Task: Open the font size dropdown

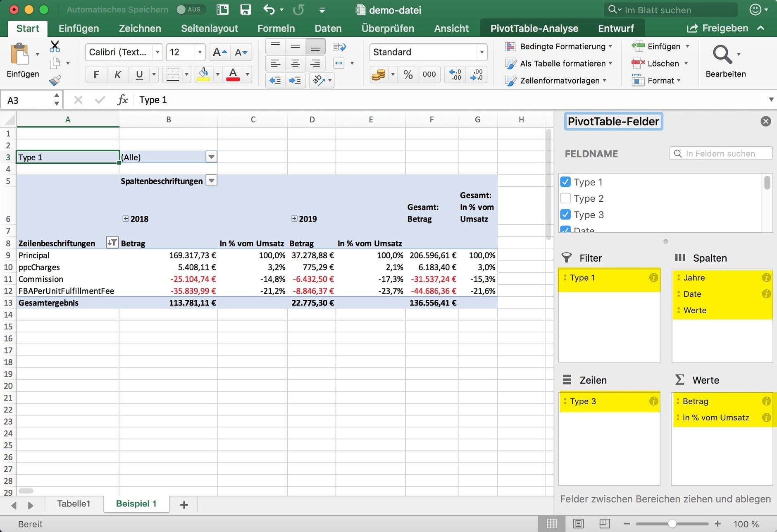Action: click(200, 52)
